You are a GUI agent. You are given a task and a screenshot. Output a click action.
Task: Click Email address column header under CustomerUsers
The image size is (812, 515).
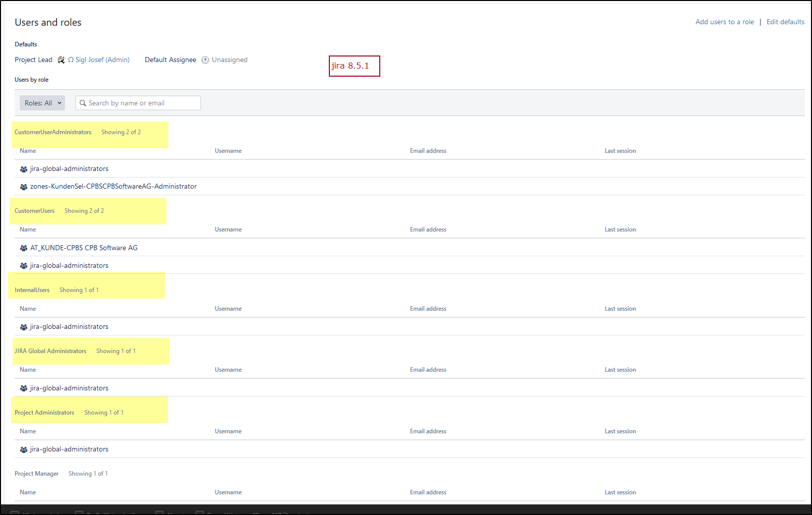(x=428, y=230)
